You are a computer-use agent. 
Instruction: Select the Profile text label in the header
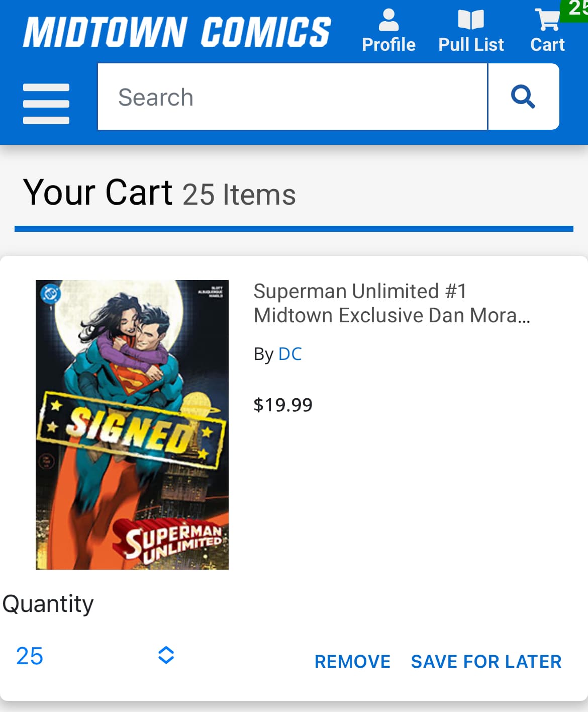[x=388, y=45]
